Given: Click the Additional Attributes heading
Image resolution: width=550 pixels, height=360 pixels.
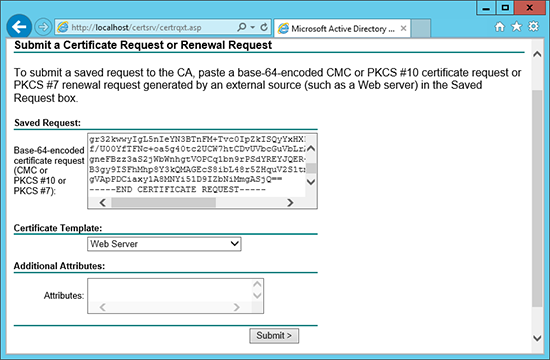Looking at the screenshot, I should coord(59,266).
